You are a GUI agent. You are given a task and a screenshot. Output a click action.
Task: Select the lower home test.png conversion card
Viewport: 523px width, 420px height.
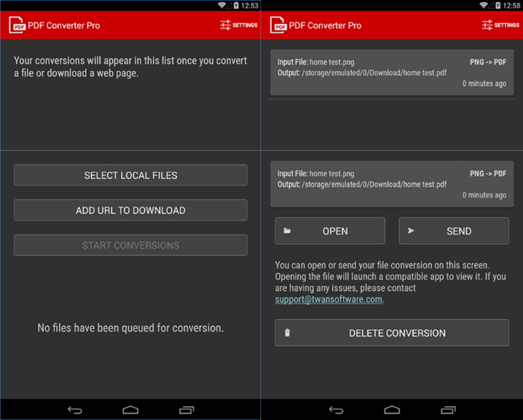pos(392,184)
